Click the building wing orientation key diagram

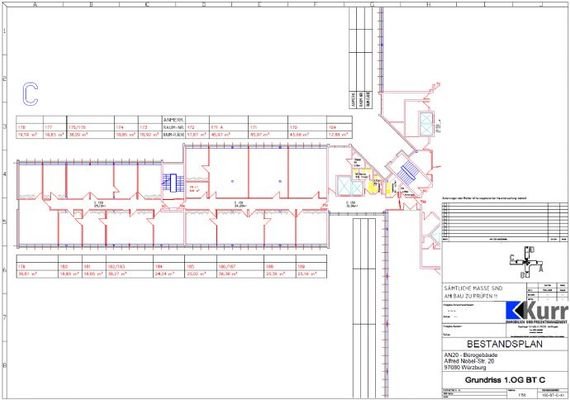[526, 262]
